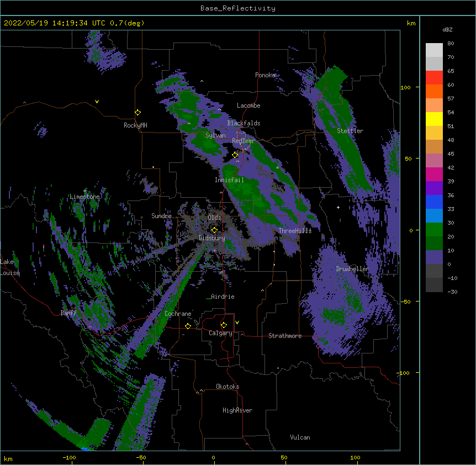476x465 pixels.
Task: Click the Drumheller label
Action: [x=352, y=269]
